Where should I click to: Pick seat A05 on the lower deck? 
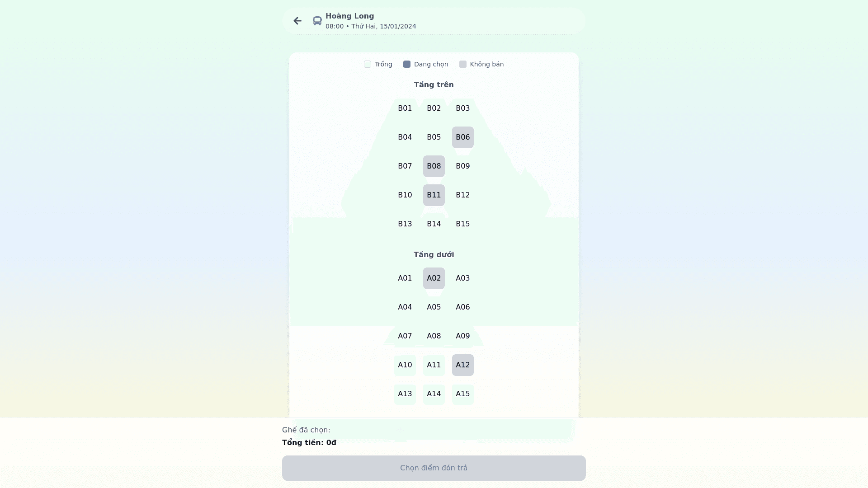434,307
